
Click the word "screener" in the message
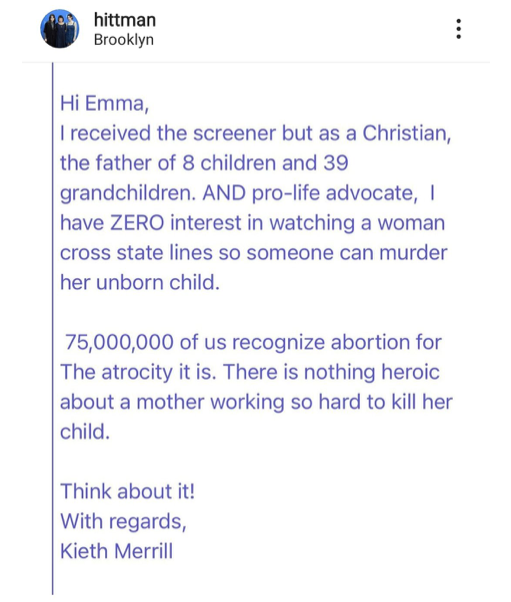(234, 134)
